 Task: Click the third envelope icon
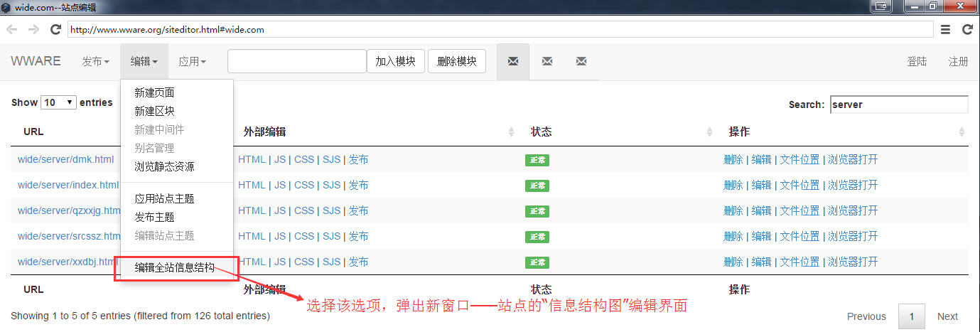click(581, 62)
